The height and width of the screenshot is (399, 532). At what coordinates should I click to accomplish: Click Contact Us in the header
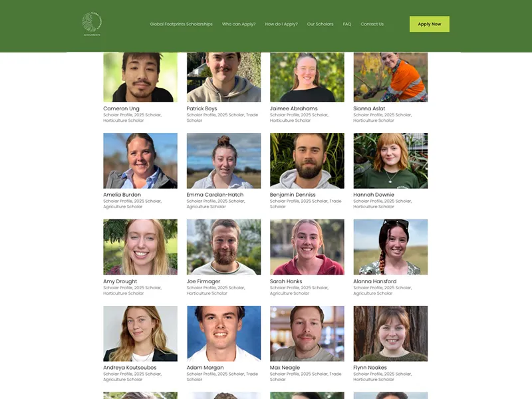372,24
